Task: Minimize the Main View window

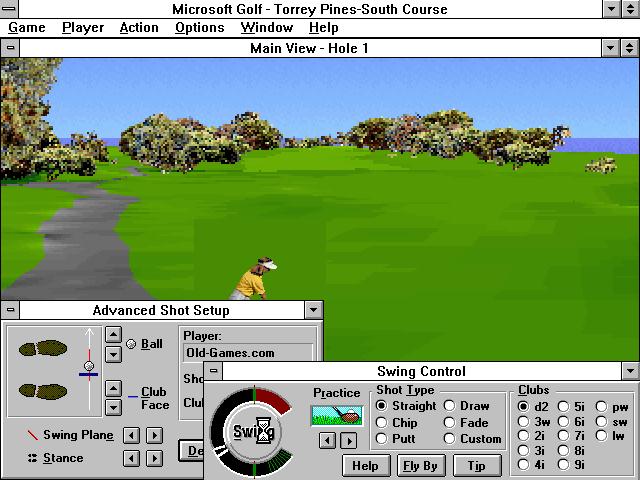Action: click(611, 48)
